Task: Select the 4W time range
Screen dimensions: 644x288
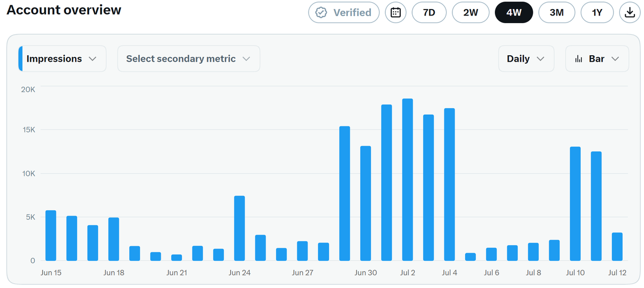Action: (514, 12)
